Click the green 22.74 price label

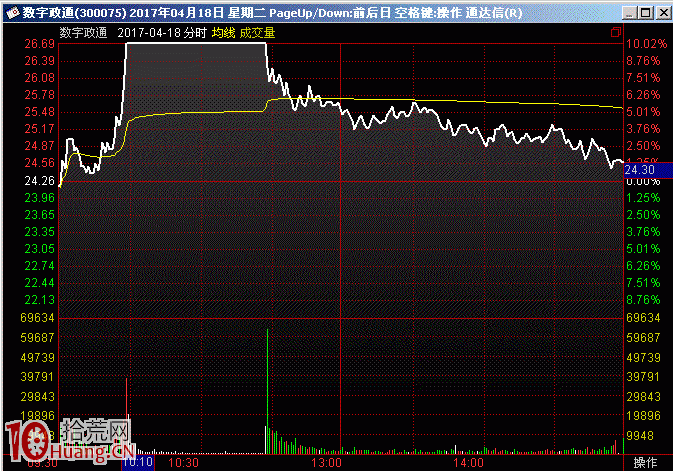[39, 266]
